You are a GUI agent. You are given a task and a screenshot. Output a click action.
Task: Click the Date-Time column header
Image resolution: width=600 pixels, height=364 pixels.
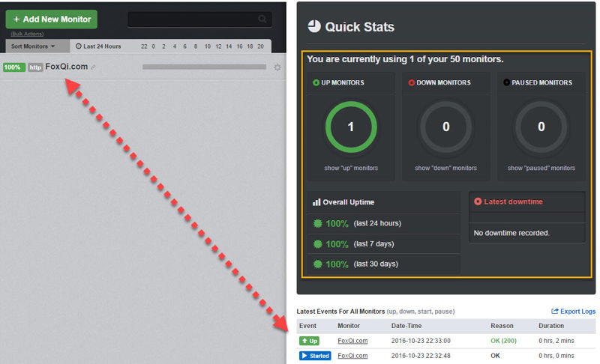click(x=406, y=326)
